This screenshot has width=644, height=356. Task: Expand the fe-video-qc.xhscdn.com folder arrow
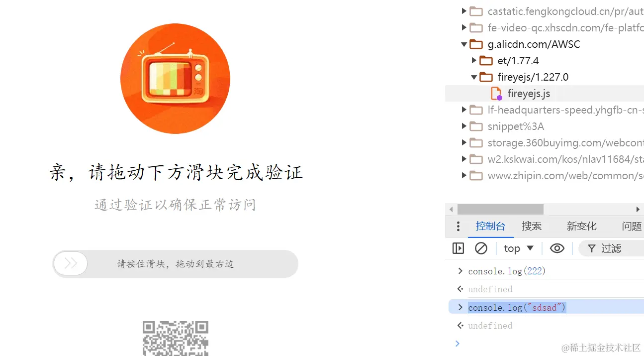point(464,27)
